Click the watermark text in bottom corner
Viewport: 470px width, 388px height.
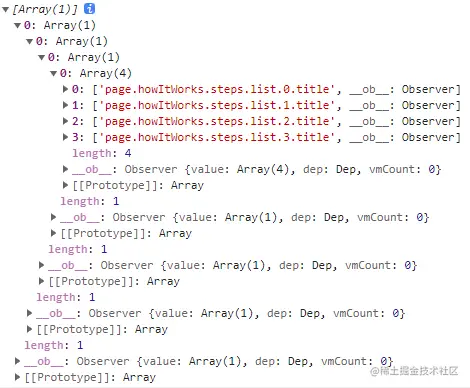click(414, 371)
